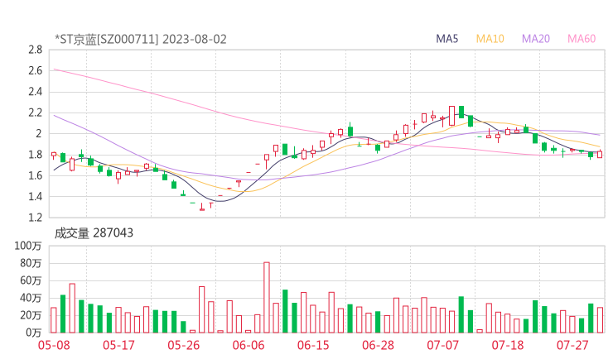
Task: Click the 成交量 287043 volume label
Action: (x=94, y=233)
